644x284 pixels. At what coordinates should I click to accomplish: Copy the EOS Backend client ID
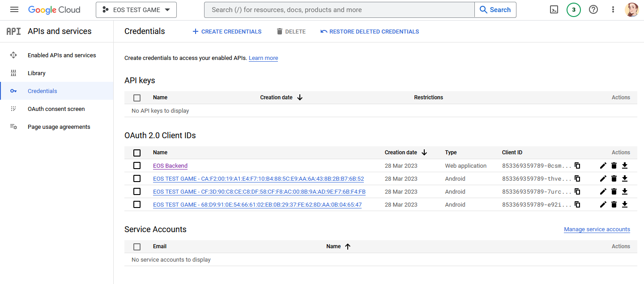click(577, 165)
